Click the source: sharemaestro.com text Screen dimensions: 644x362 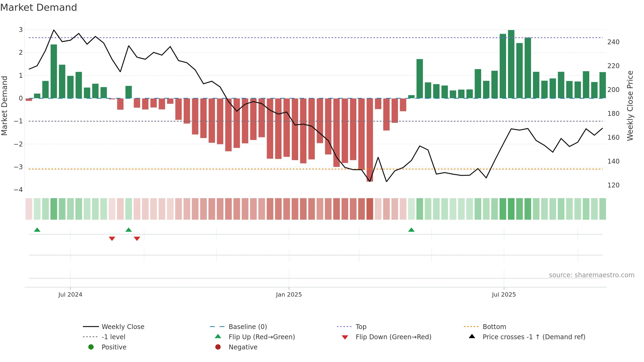(592, 275)
